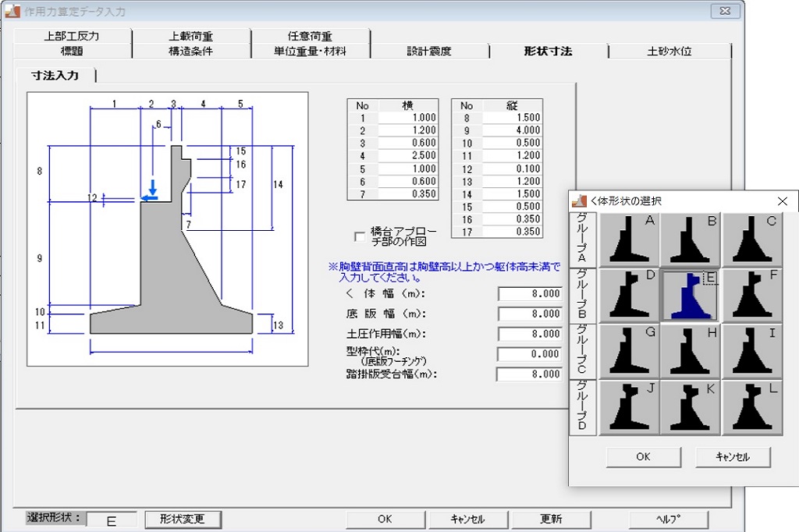Select abutment shape D thumbnail

click(x=629, y=295)
